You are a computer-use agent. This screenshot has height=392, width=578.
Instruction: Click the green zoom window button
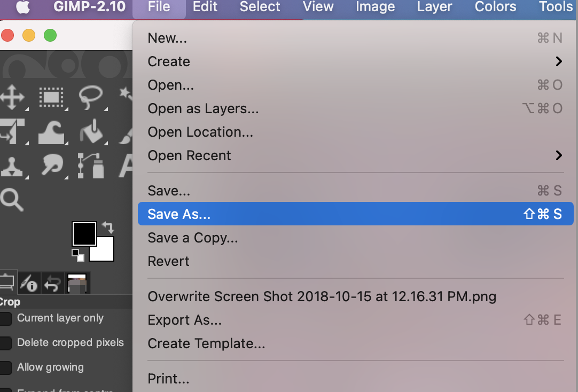(50, 35)
